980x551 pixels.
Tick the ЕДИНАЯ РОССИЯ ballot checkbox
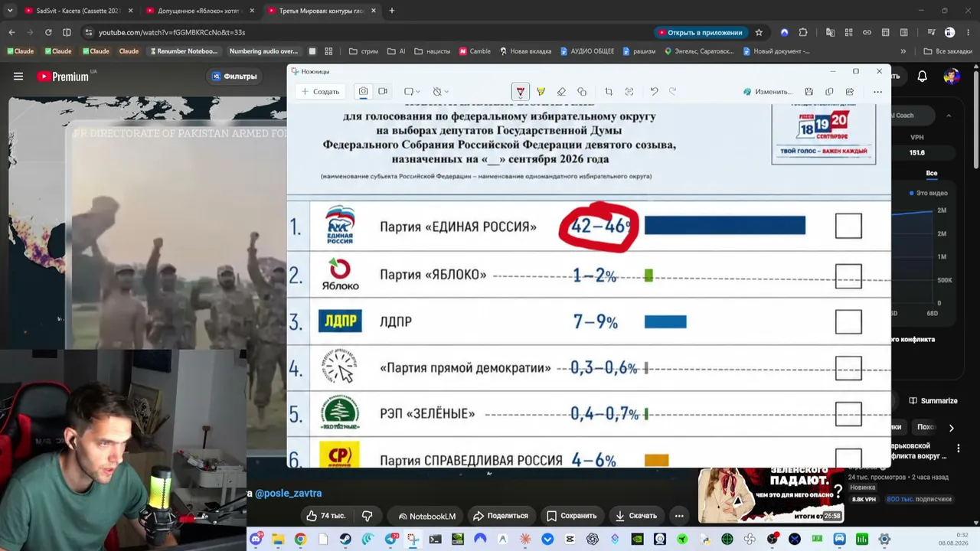tap(848, 226)
